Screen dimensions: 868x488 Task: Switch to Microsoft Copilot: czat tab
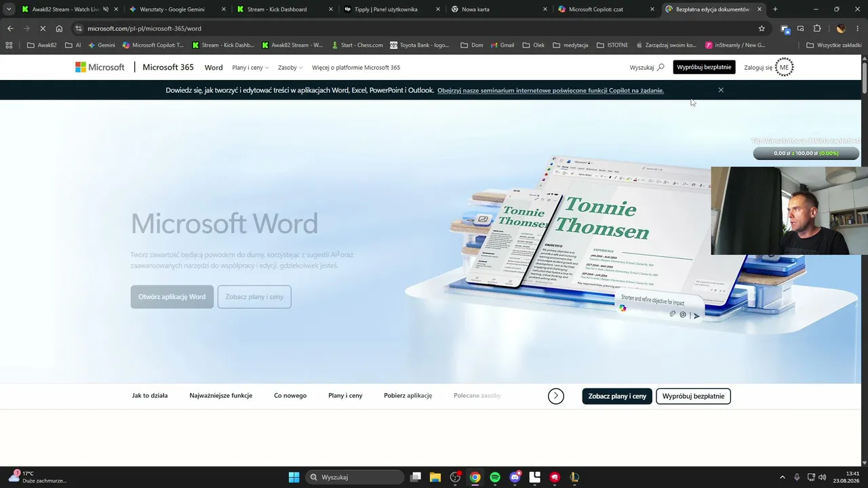[606, 9]
